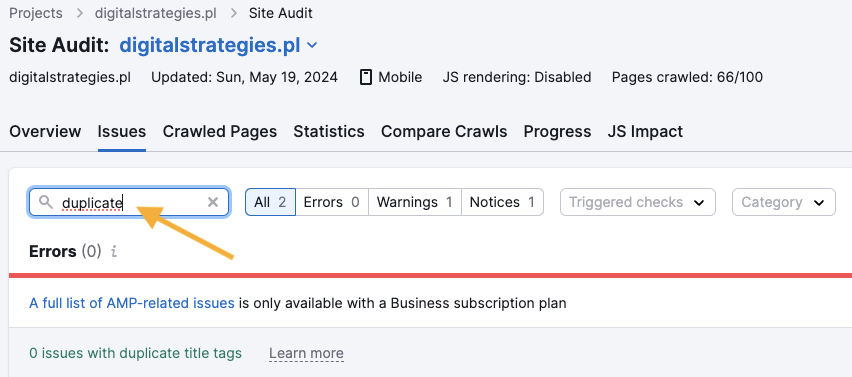Click the info icon beside Errors
This screenshot has height=377, width=852.
coord(114,252)
